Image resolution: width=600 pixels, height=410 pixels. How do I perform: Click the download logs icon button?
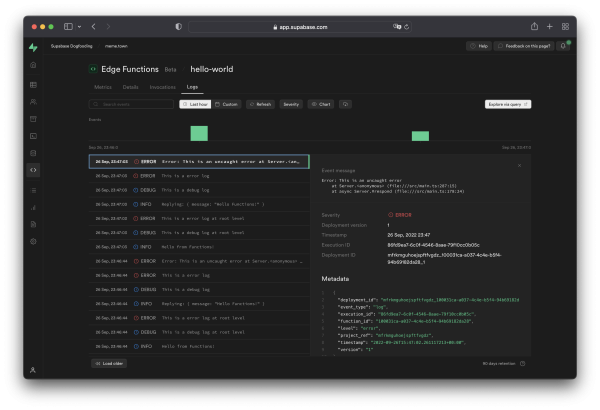[x=346, y=104]
